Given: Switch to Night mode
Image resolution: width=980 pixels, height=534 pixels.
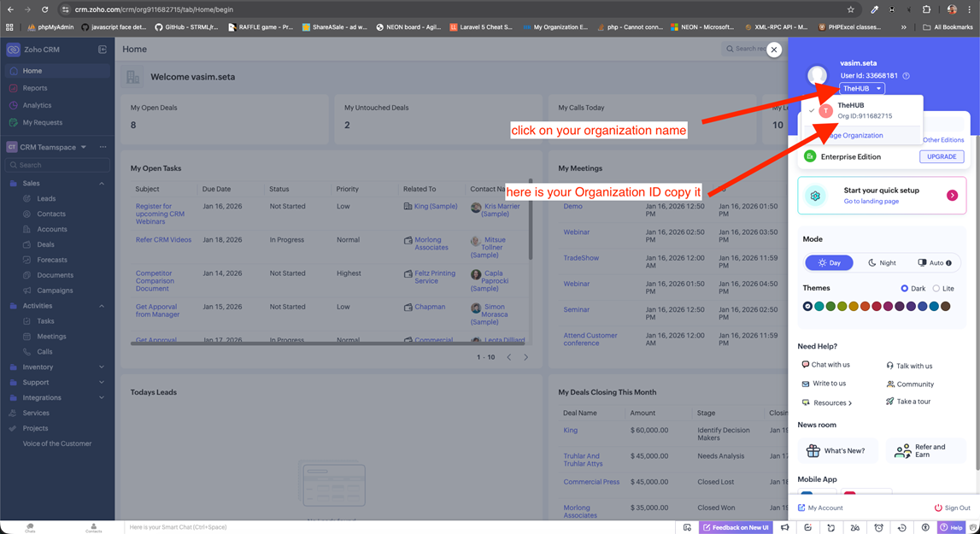Looking at the screenshot, I should (882, 263).
